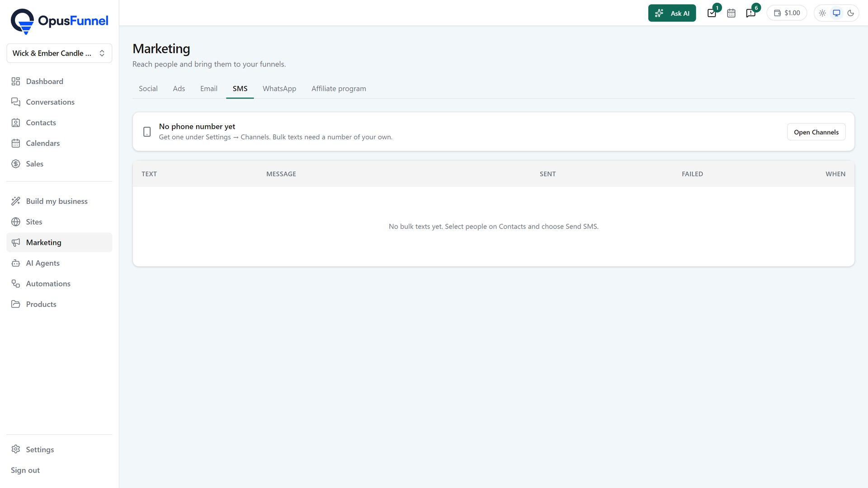Open the notifications message icon with badge 6

751,13
